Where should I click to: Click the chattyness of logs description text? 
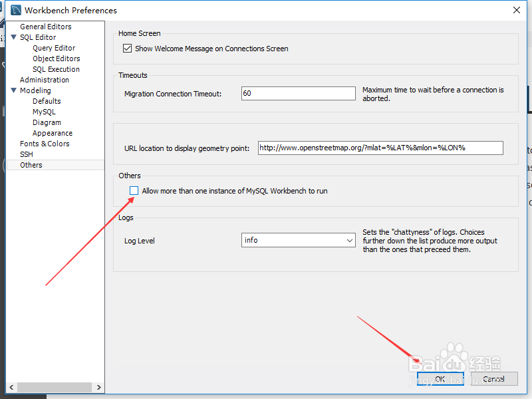point(430,241)
